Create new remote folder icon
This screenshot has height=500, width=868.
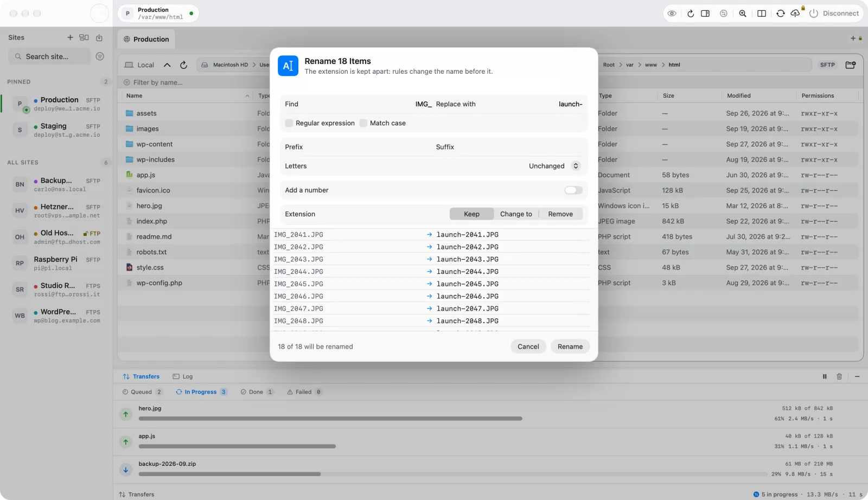851,65
